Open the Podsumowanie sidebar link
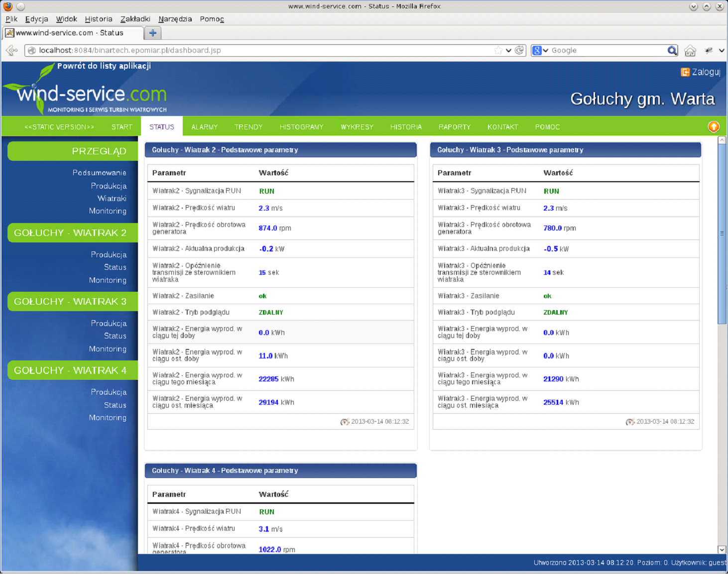 click(x=99, y=173)
